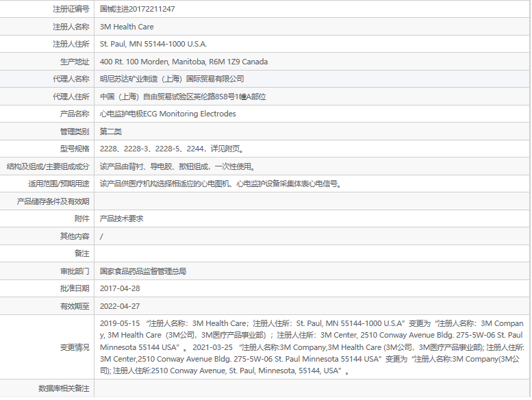Click the 注册人名称 label
The width and height of the screenshot is (532, 400).
pyautogui.click(x=71, y=27)
